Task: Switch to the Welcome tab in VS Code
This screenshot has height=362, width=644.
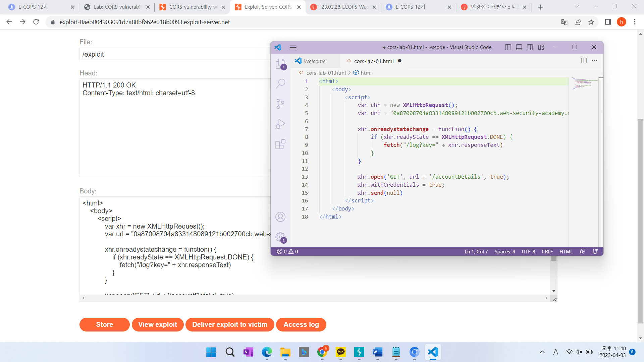Action: pyautogui.click(x=315, y=61)
